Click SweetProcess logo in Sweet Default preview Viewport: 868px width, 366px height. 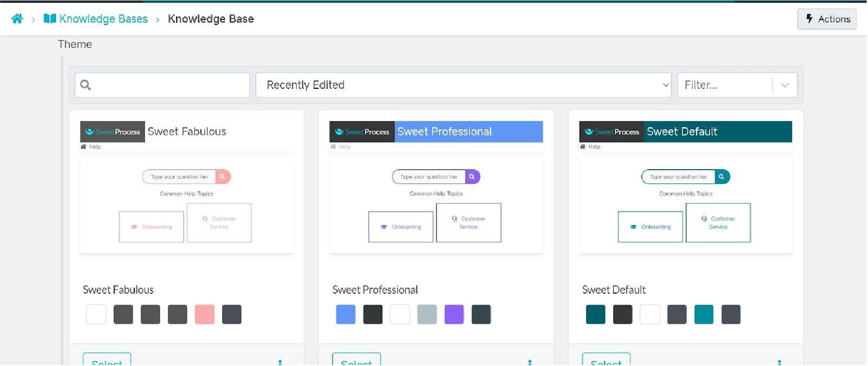point(612,132)
